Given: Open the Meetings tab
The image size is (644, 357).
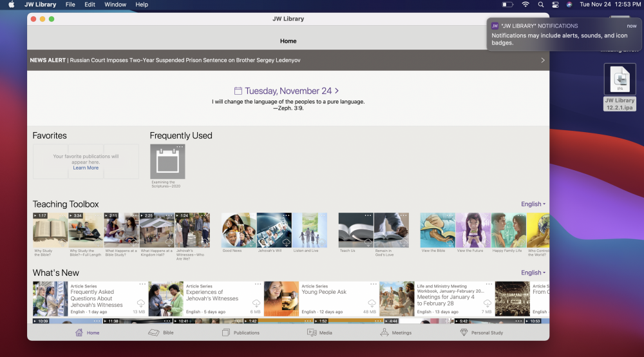Looking at the screenshot, I should click(395, 333).
